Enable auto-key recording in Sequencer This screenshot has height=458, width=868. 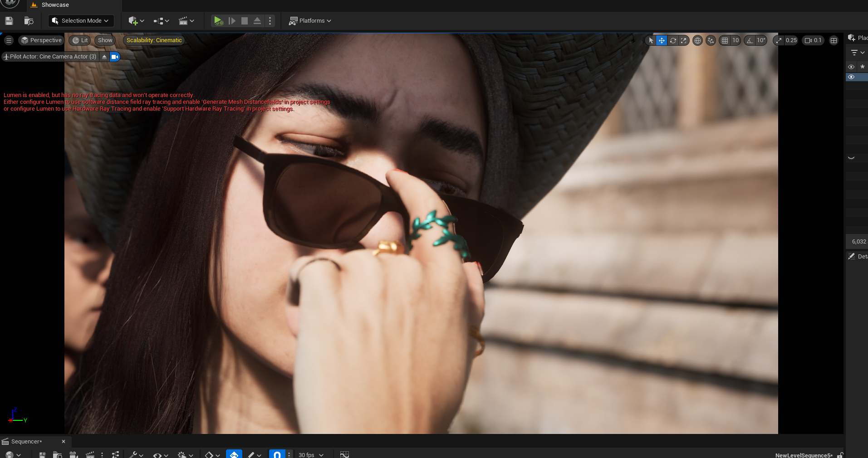click(x=234, y=454)
